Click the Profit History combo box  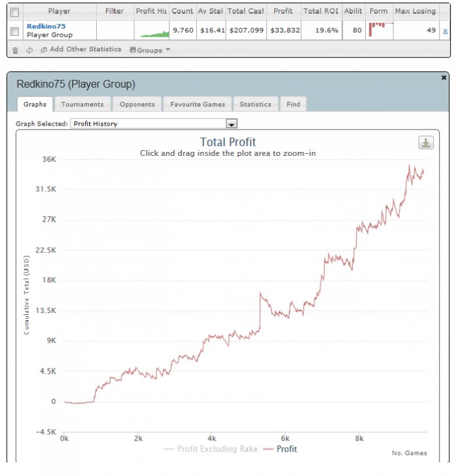pos(154,124)
